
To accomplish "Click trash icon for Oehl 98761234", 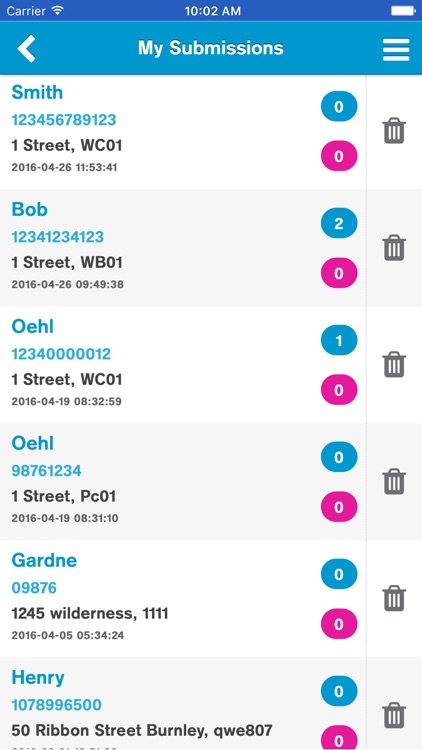I will (394, 482).
